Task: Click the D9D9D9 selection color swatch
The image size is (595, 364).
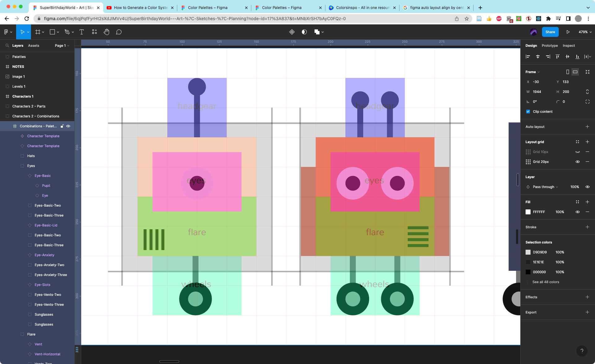Action: point(528,252)
